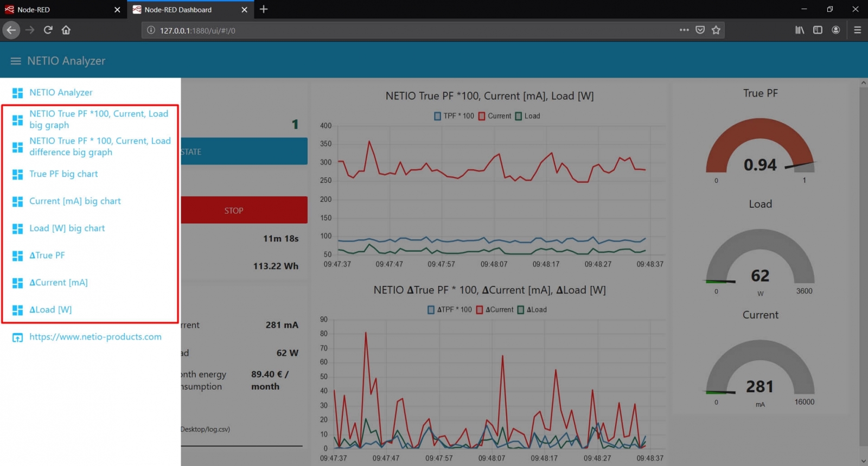
Task: Click the Pocket save icon in the address bar
Action: pos(700,30)
